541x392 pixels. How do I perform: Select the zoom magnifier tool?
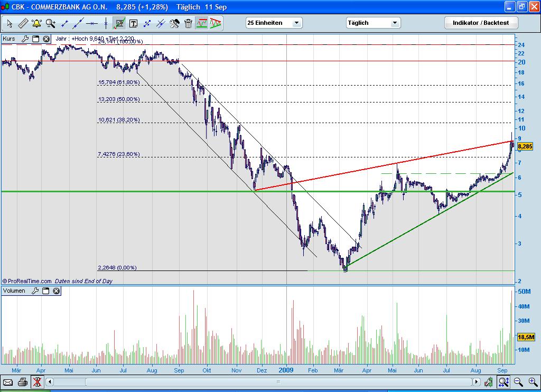click(50, 23)
